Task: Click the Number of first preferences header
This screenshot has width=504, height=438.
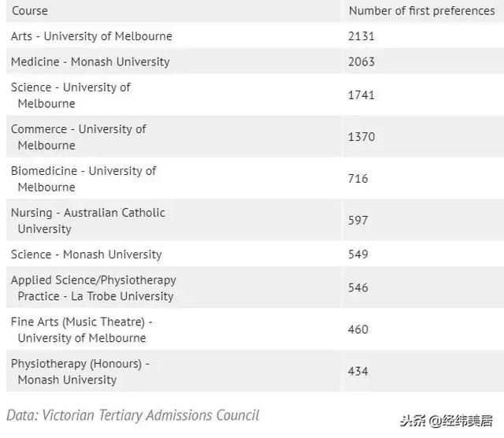Action: click(422, 11)
